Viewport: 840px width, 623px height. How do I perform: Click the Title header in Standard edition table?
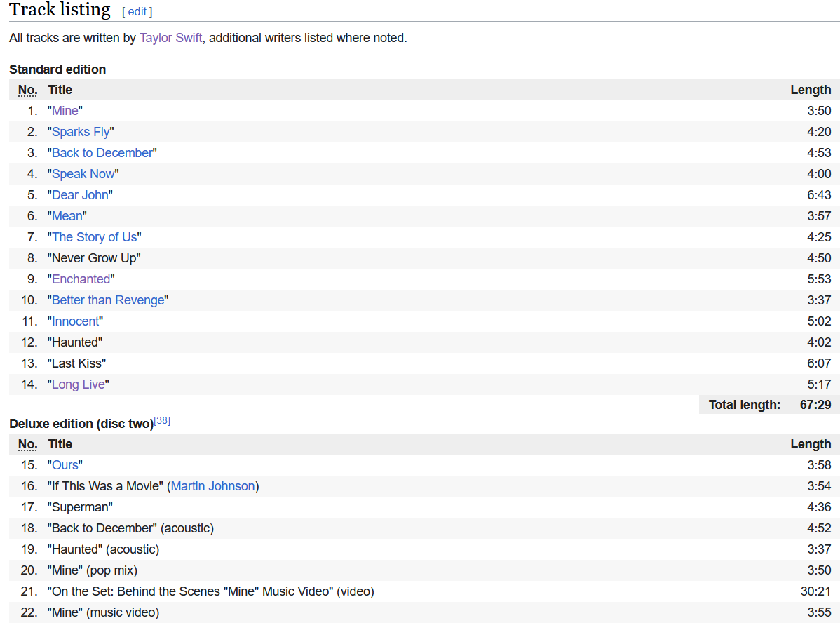[60, 90]
